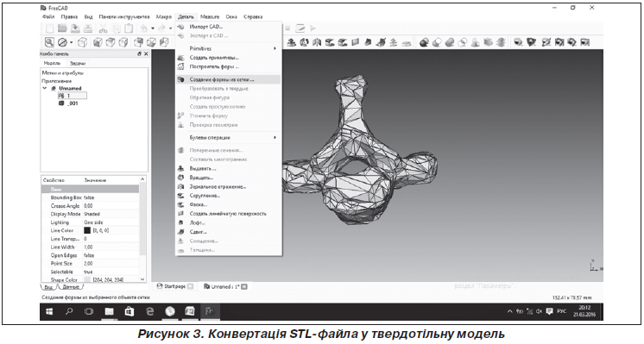Open the Measure menu
Screen dimensions: 644x344
pos(210,16)
